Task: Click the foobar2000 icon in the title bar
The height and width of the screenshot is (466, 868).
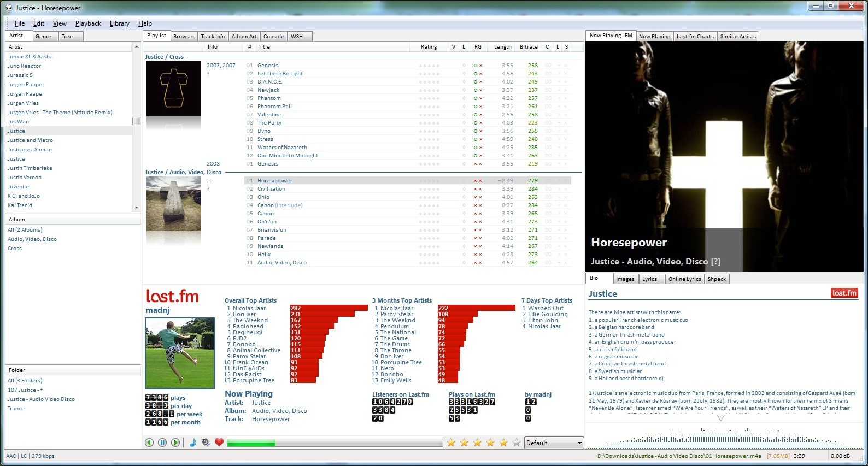Action: (x=9, y=8)
